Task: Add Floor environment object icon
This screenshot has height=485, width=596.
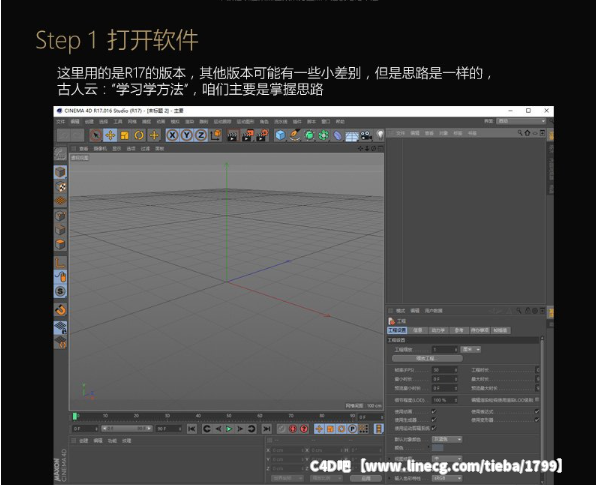Action: click(352, 136)
